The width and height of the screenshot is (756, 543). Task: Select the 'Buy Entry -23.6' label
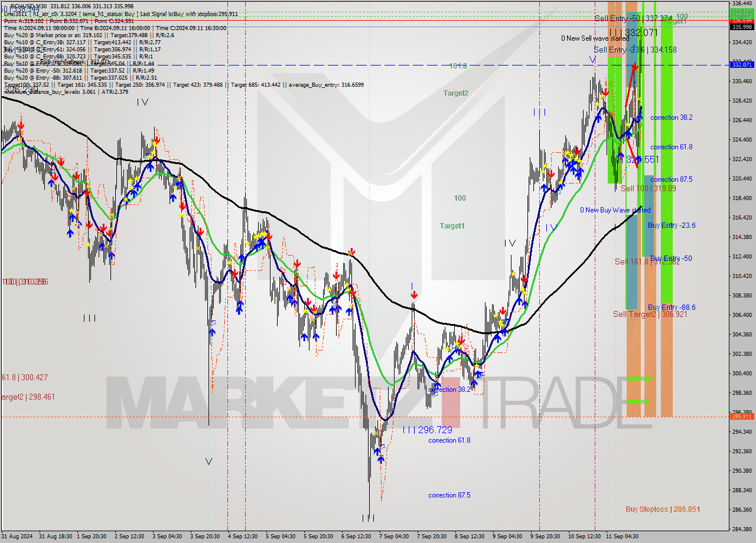click(x=672, y=225)
